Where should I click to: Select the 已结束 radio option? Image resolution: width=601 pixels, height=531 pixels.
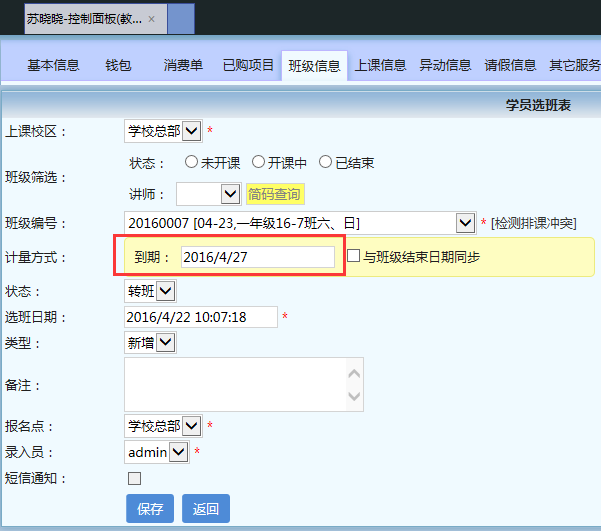coord(325,162)
